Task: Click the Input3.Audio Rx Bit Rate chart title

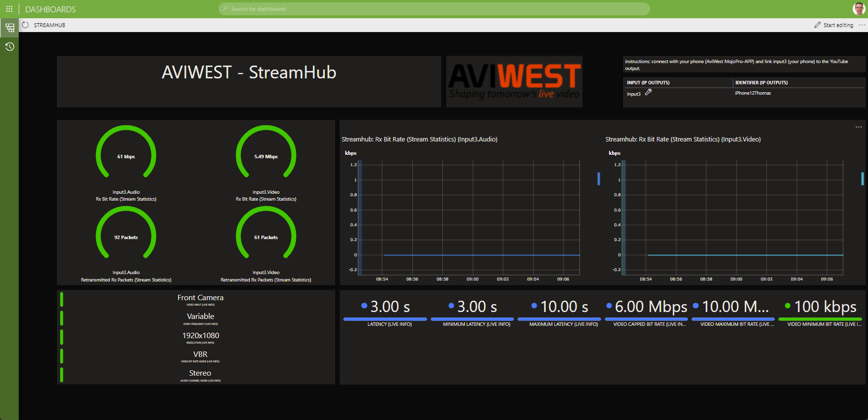Action: [x=419, y=140]
